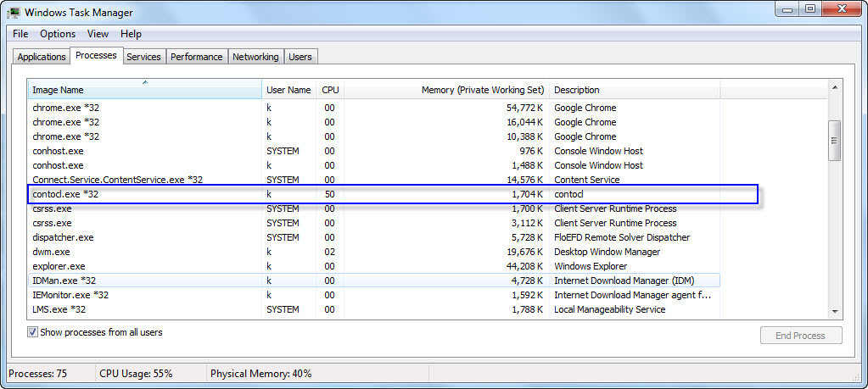Click the scrollbar up arrow
The image size is (868, 389).
(x=835, y=87)
